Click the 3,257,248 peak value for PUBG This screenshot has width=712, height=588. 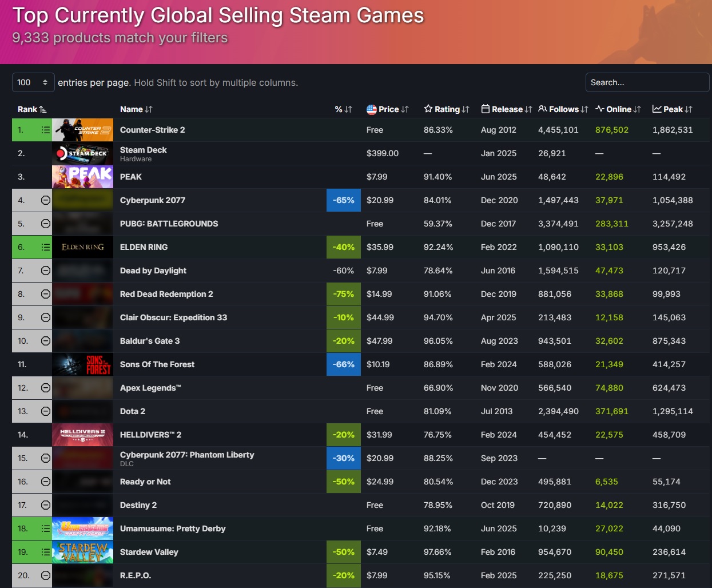pos(673,224)
